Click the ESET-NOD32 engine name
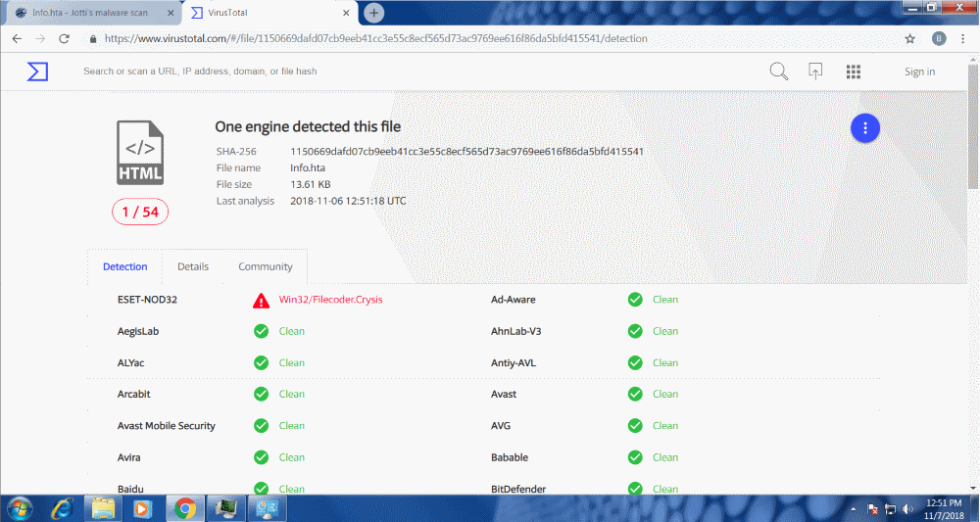This screenshot has height=522, width=980. coord(148,300)
